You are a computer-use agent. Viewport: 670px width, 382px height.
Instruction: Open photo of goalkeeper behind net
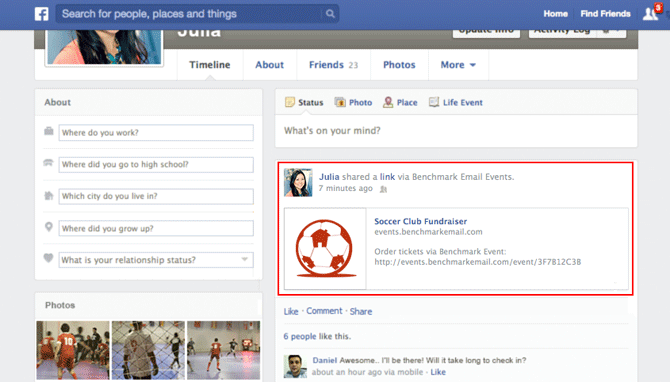[x=148, y=350]
